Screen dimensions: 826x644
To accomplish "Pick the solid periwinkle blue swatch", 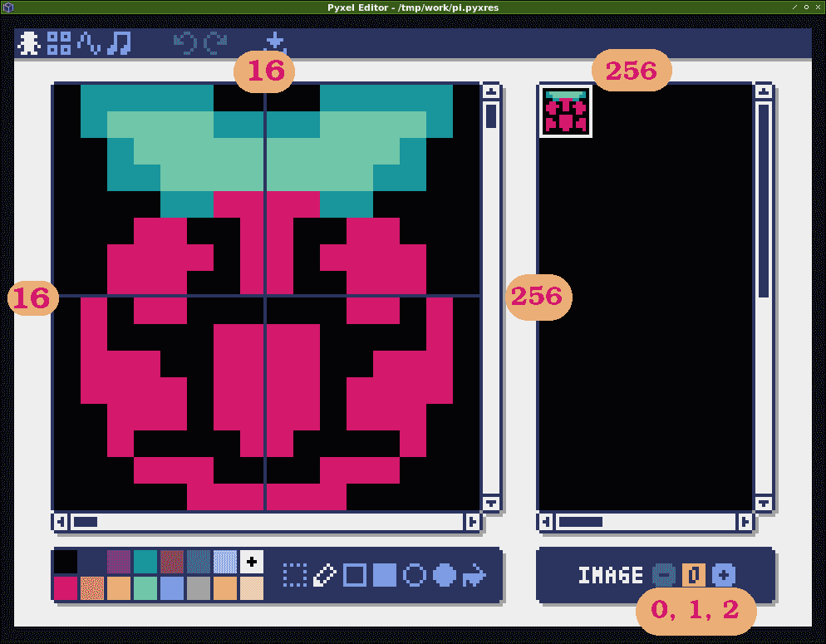I will click(x=172, y=588).
